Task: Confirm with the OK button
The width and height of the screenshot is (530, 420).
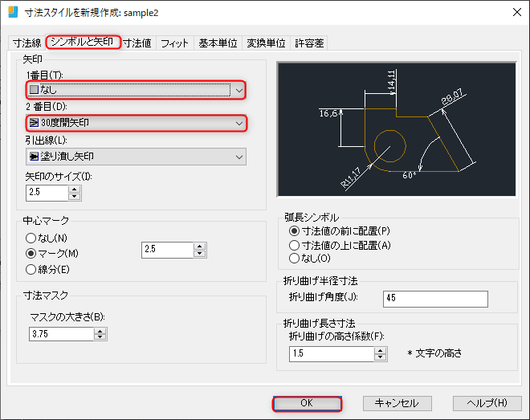Action: [307, 403]
